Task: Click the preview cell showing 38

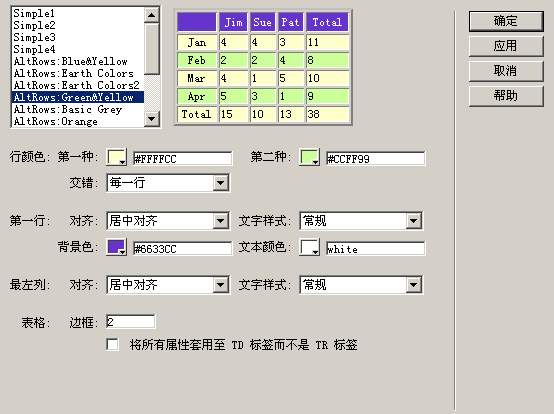Action: 328,114
